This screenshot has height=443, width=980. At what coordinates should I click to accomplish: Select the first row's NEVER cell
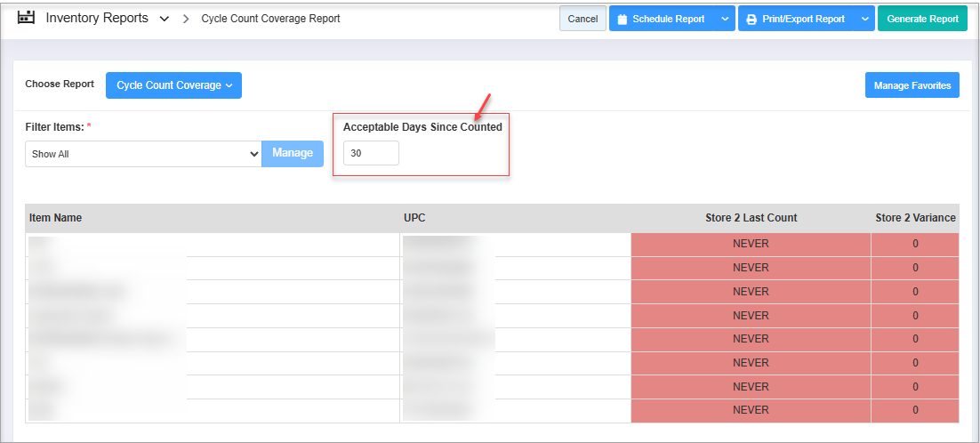pyautogui.click(x=751, y=244)
